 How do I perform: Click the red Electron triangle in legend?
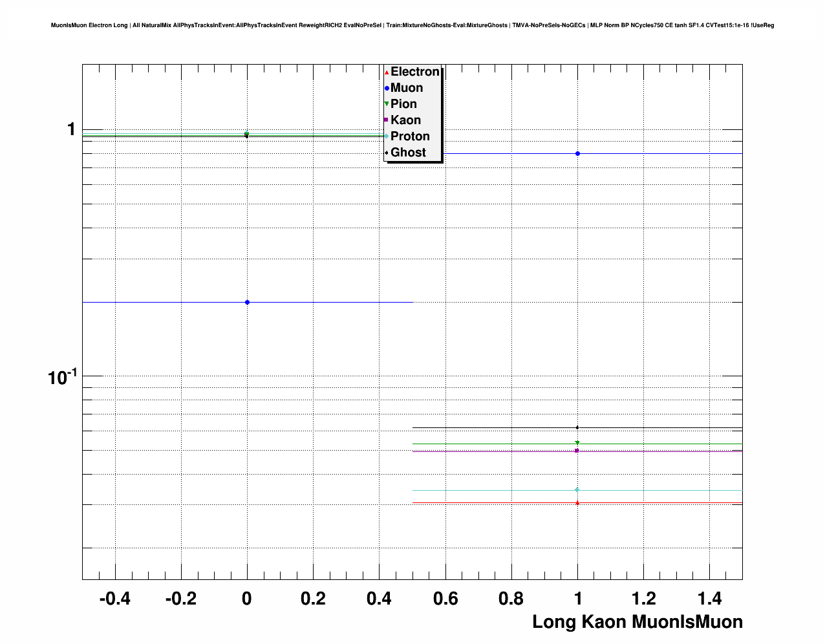(387, 72)
